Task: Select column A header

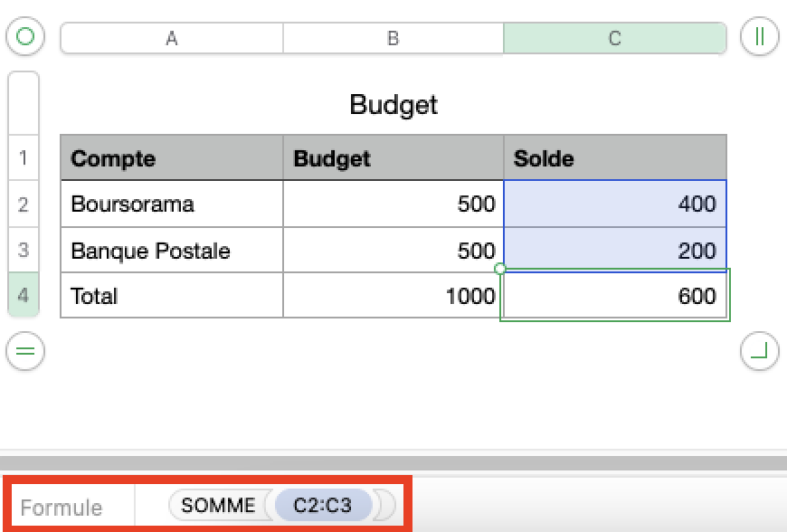Action: [x=172, y=38]
